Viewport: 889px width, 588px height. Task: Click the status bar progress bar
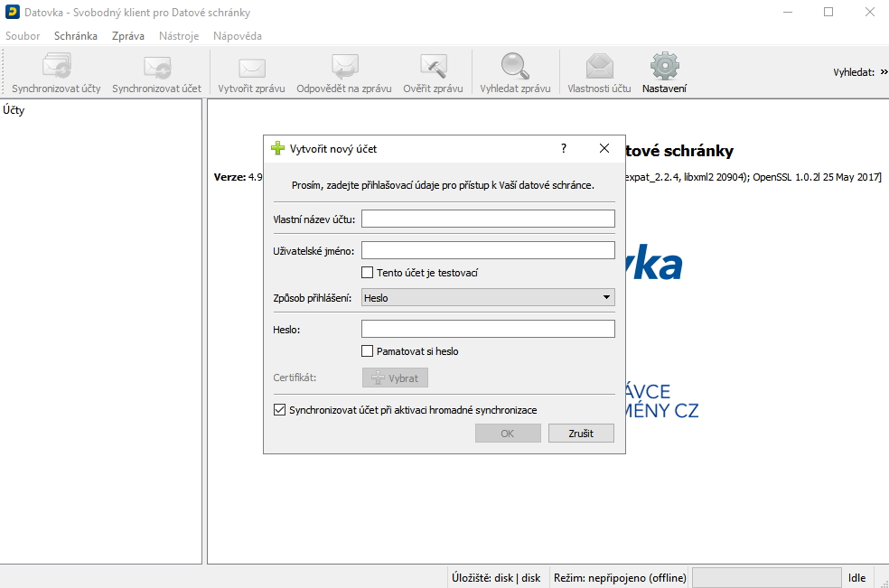click(x=766, y=578)
